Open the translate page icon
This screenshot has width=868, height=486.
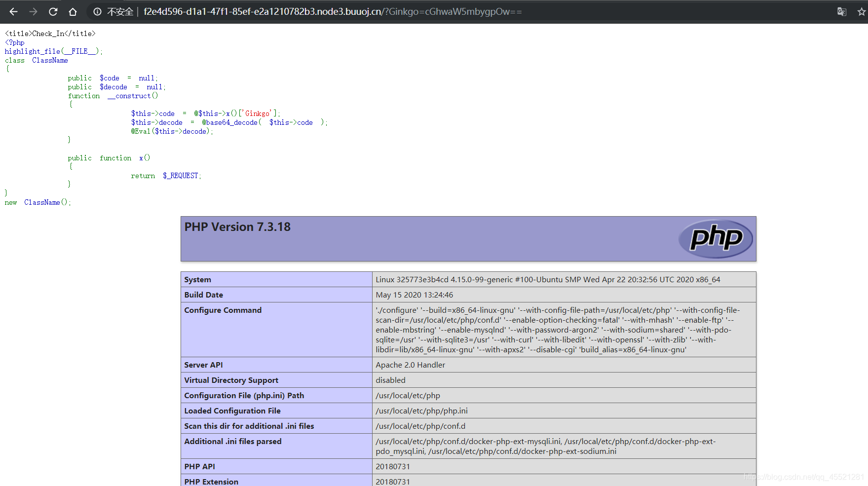pyautogui.click(x=842, y=11)
